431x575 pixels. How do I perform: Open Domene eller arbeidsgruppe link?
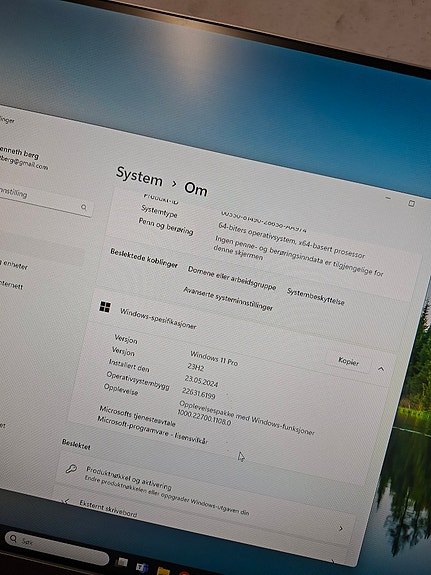click(231, 278)
